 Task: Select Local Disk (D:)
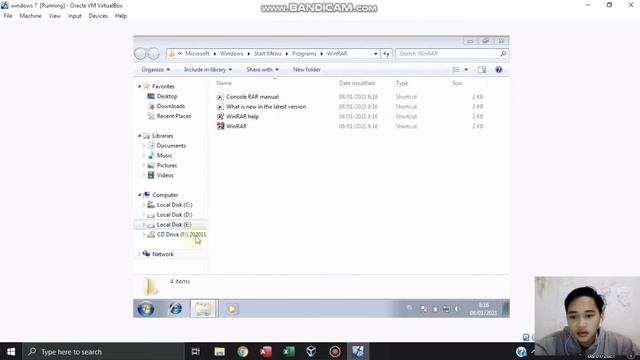click(x=174, y=215)
